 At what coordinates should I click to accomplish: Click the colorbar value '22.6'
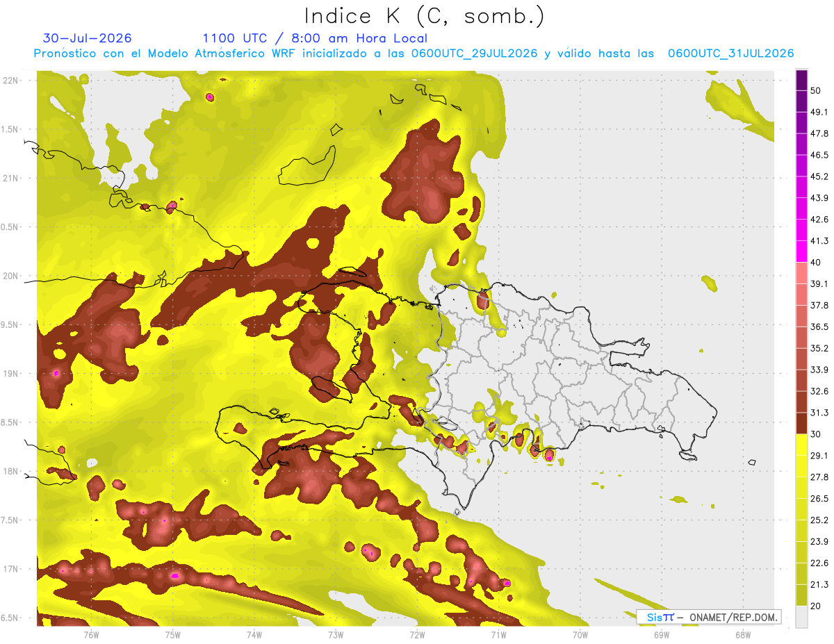click(819, 563)
